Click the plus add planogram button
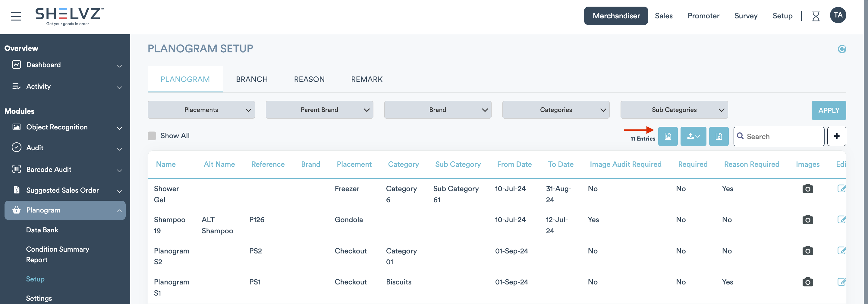 click(x=836, y=136)
